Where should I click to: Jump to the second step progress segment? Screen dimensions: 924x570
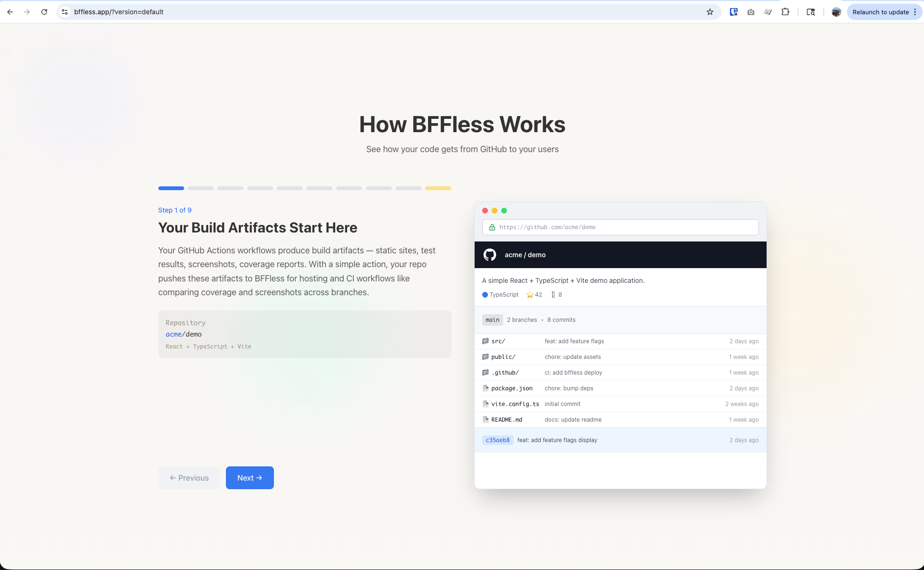pos(201,188)
